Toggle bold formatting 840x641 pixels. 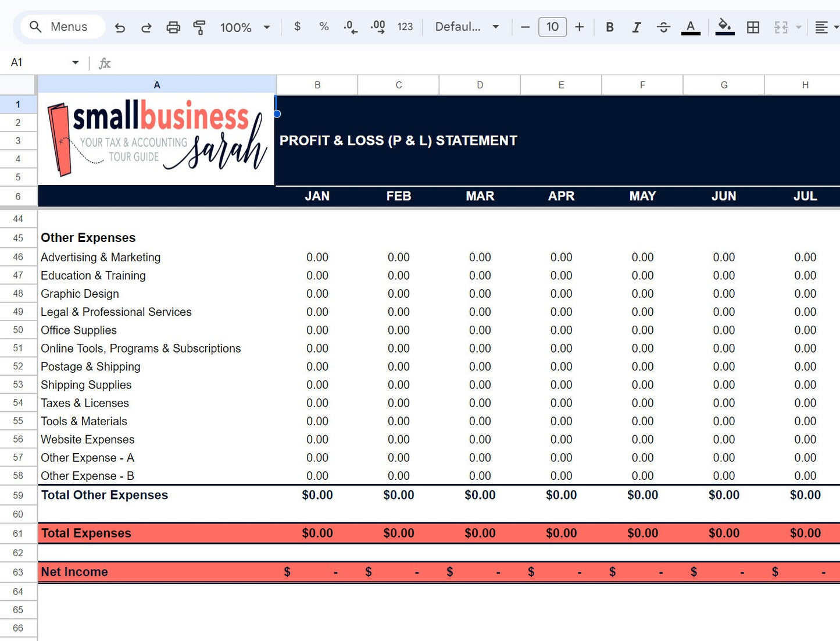(609, 27)
